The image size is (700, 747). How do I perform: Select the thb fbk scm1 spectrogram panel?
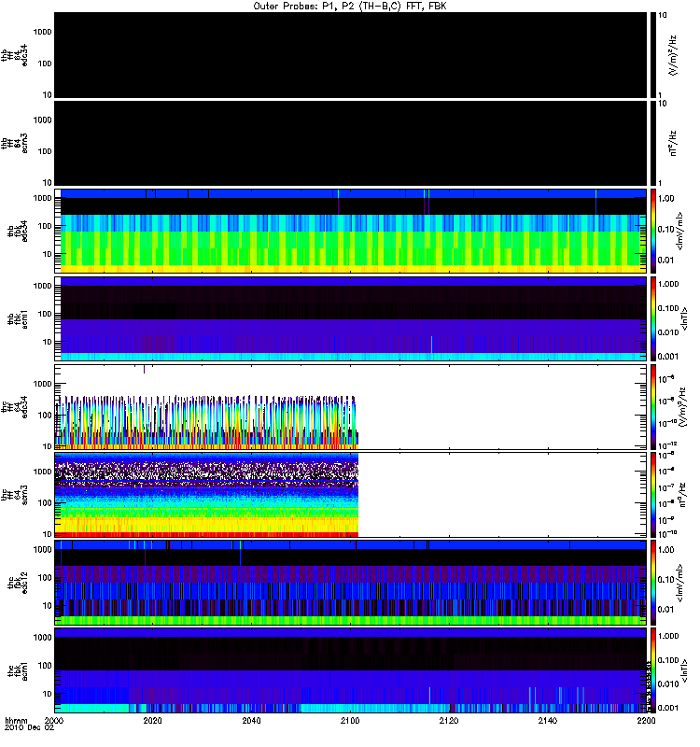coord(351,319)
